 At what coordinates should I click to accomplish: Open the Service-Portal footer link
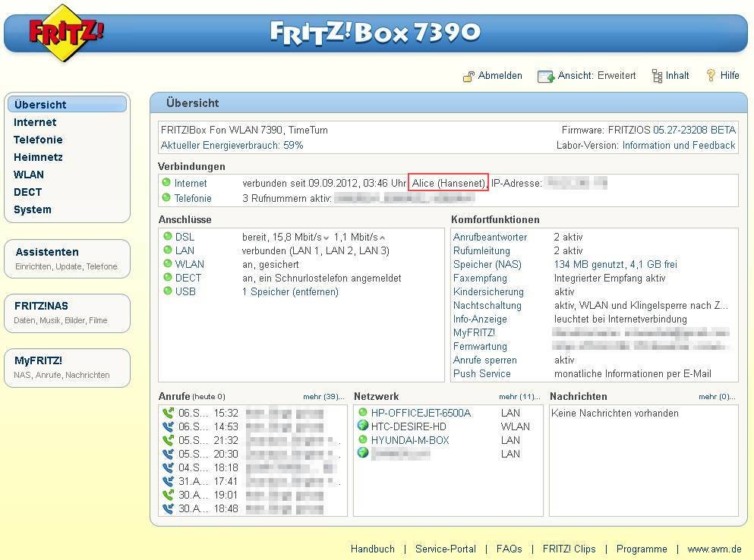(445, 549)
